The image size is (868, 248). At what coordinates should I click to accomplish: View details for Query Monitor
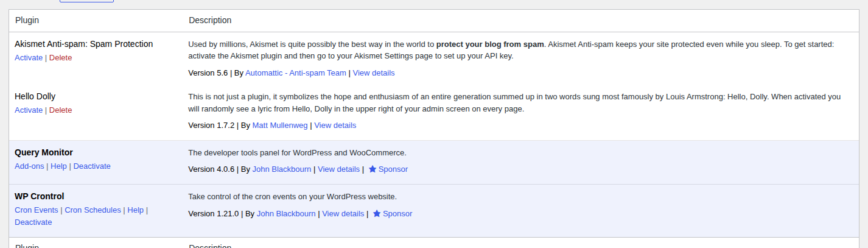pos(338,169)
